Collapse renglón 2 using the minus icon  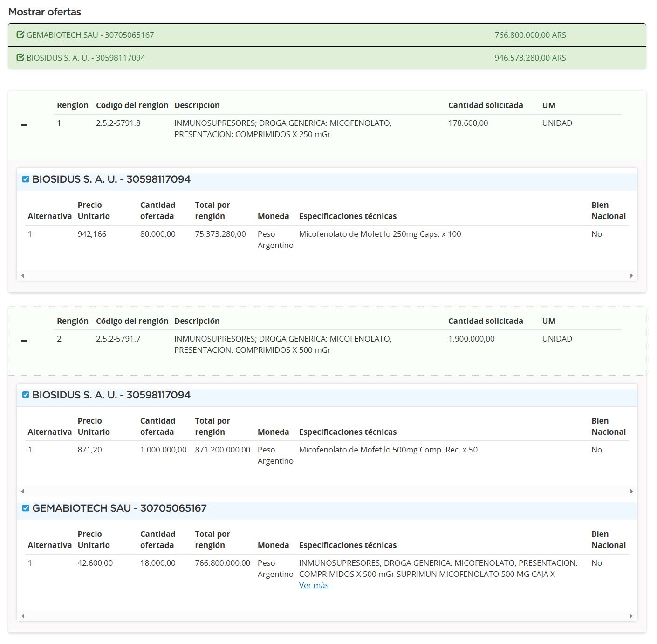[x=24, y=341]
